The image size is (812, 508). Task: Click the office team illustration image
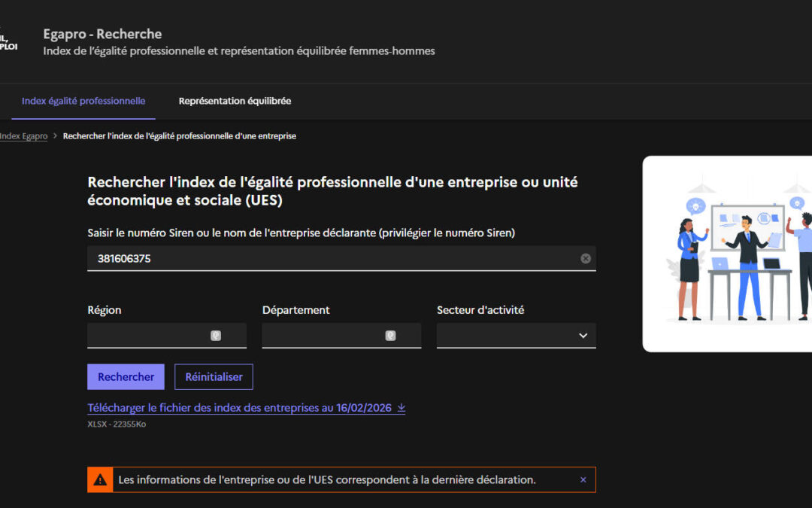pos(727,254)
